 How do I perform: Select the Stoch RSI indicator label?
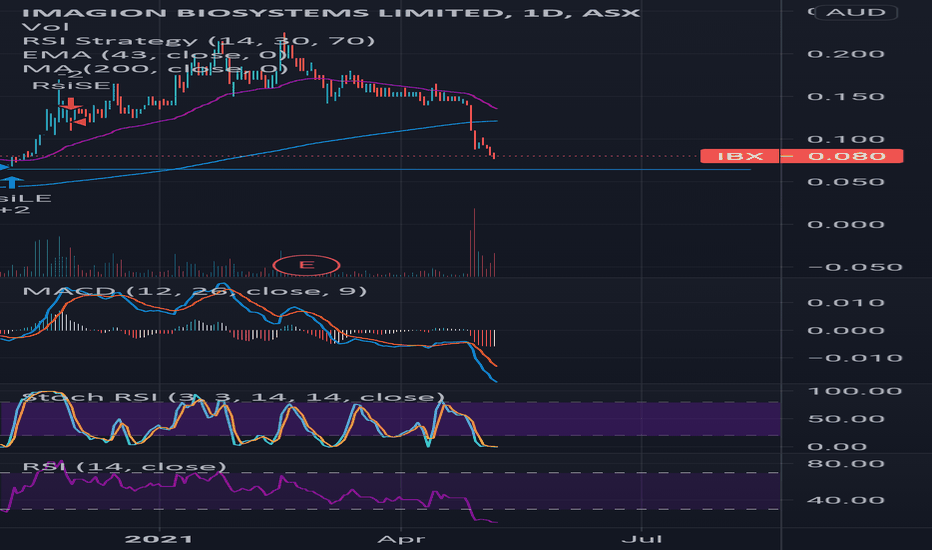pos(233,397)
